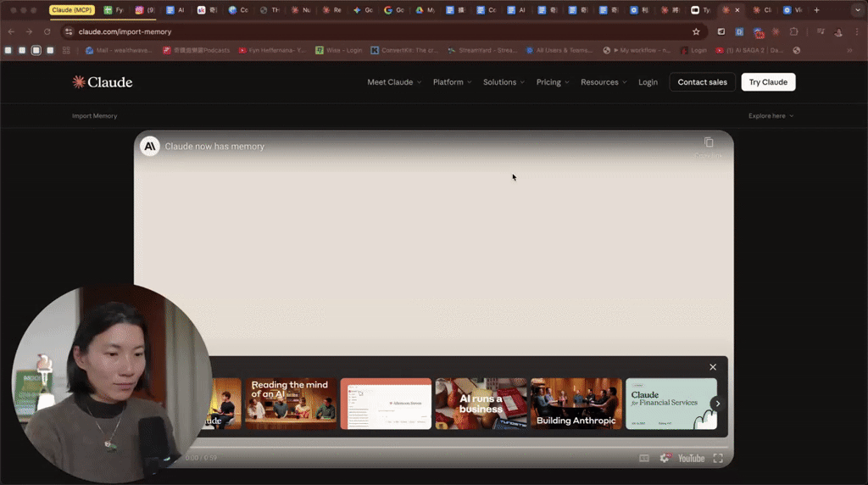Open the Claude for Financial Services thumbnail
This screenshot has width=868, height=485.
pos(671,404)
